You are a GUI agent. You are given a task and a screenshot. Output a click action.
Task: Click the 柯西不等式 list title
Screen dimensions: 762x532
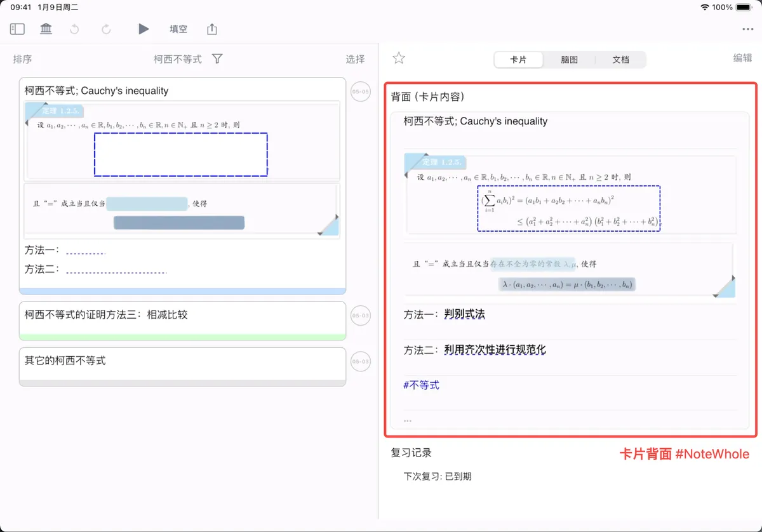pyautogui.click(x=178, y=59)
